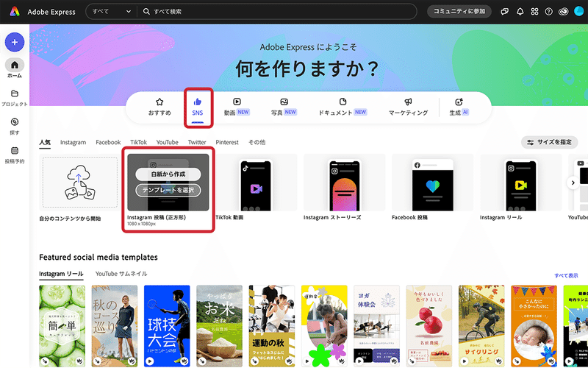Open the 秋のコース巡り golf template

(115, 326)
